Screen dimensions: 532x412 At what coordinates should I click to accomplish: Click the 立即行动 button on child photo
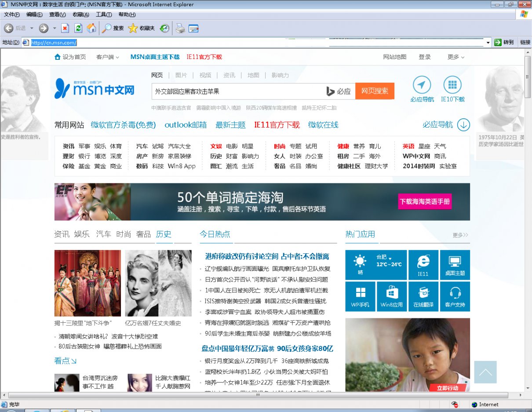(x=448, y=388)
